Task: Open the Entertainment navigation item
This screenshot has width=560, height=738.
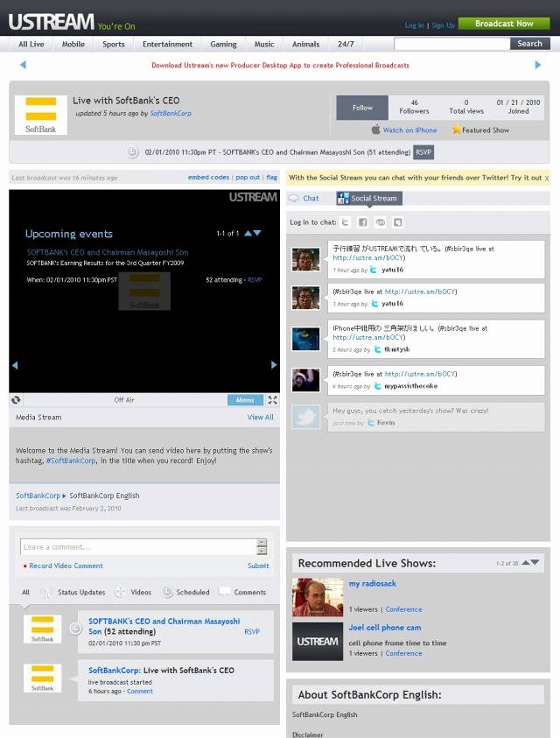Action: coord(167,44)
